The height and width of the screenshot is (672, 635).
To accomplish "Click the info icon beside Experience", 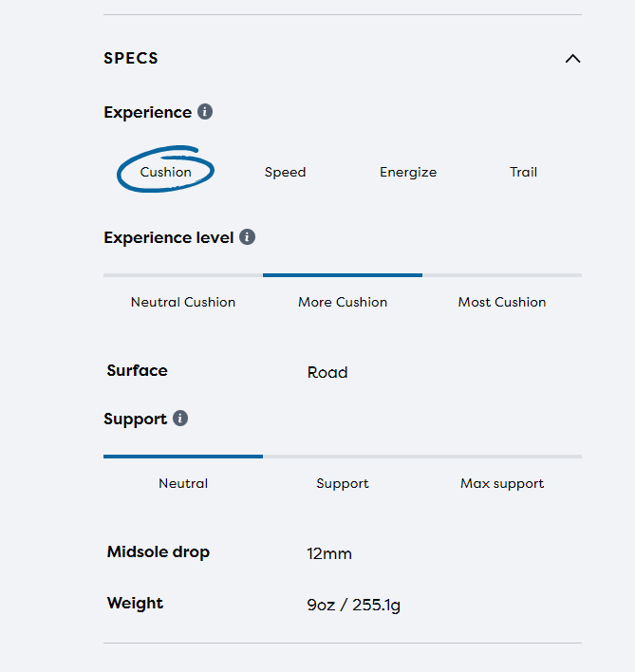I will pyautogui.click(x=205, y=112).
